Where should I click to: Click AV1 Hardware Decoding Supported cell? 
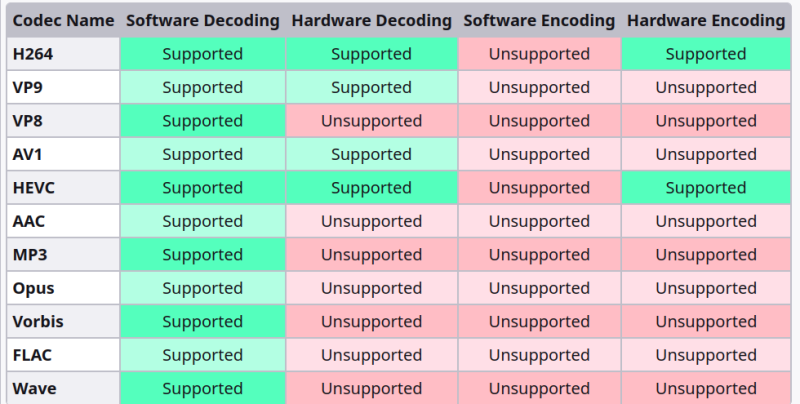pos(371,154)
